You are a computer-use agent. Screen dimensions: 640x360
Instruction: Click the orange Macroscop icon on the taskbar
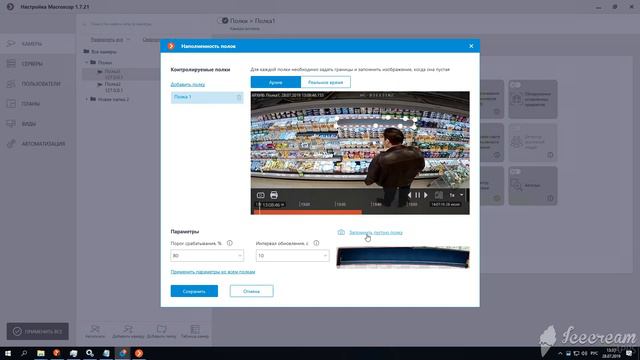click(x=139, y=353)
